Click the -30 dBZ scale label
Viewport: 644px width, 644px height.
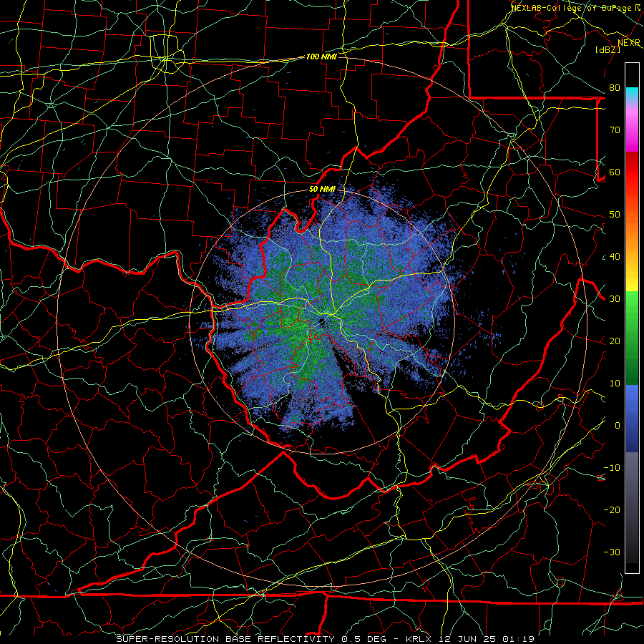tap(612, 552)
